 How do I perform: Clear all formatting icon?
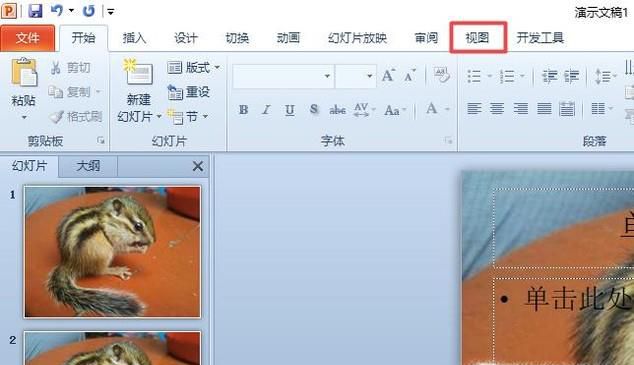(x=441, y=75)
